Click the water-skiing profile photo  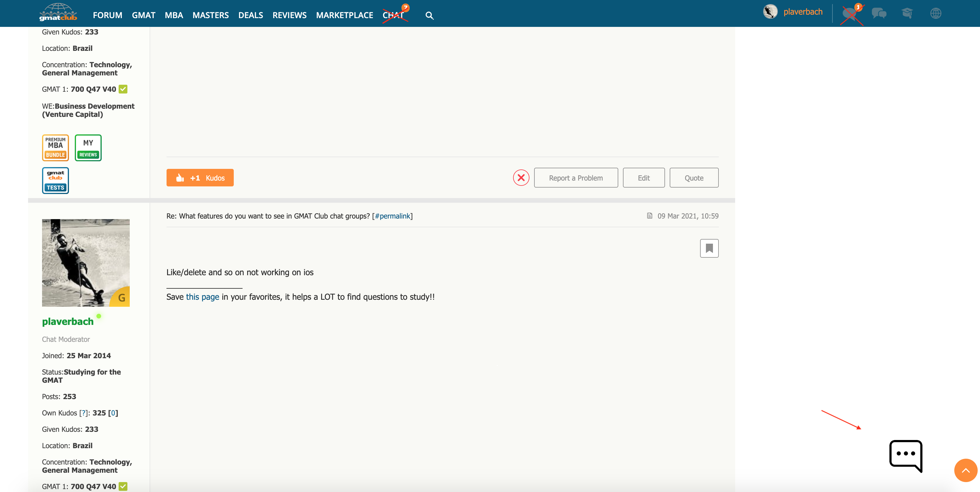click(86, 263)
